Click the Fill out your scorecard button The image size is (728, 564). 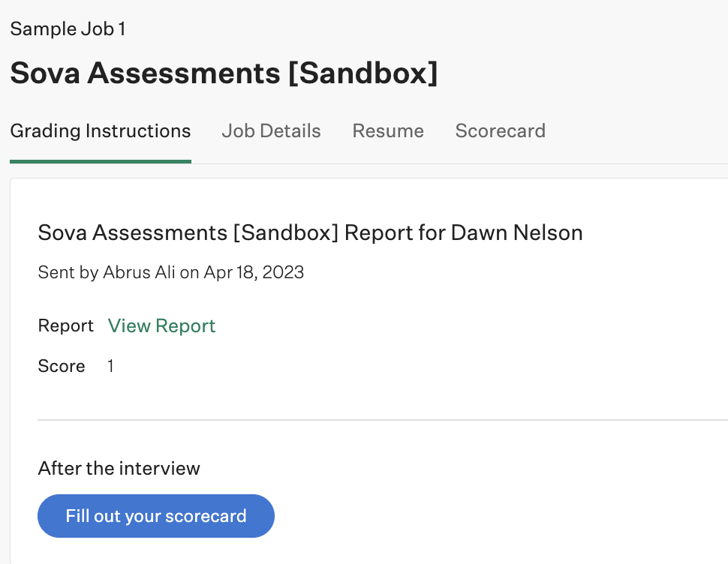[156, 516]
